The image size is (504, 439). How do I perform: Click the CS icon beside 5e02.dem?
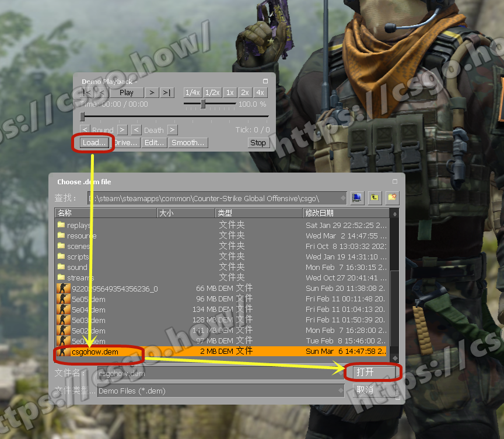point(64,331)
